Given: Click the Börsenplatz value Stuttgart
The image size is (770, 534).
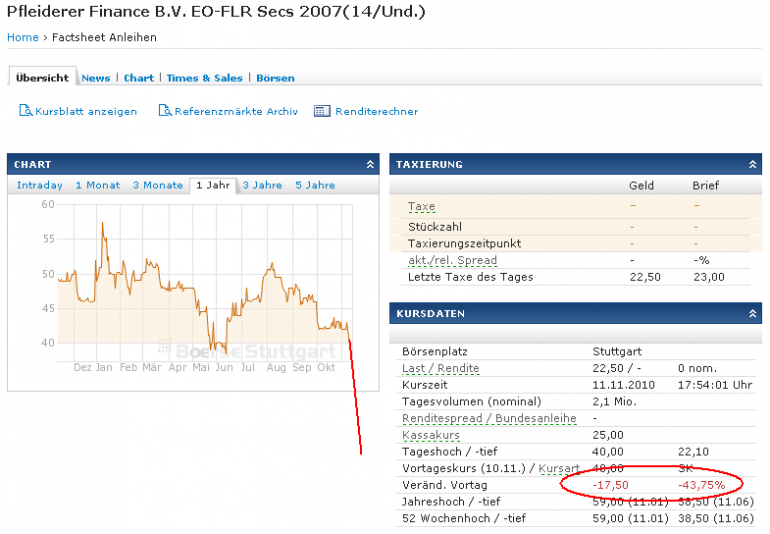Looking at the screenshot, I should 617,352.
